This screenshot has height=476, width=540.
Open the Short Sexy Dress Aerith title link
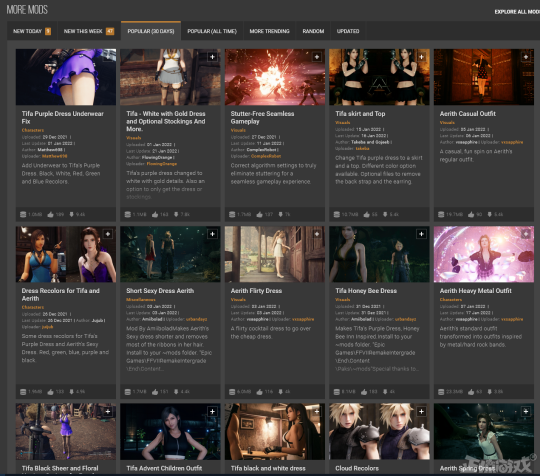[x=160, y=291]
